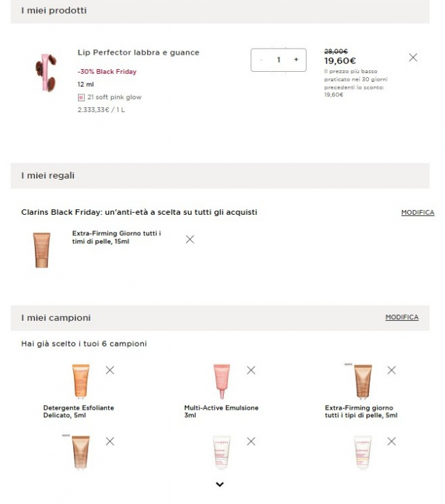Click the quantity field showing 1
The width and height of the screenshot is (445, 504).
point(279,59)
